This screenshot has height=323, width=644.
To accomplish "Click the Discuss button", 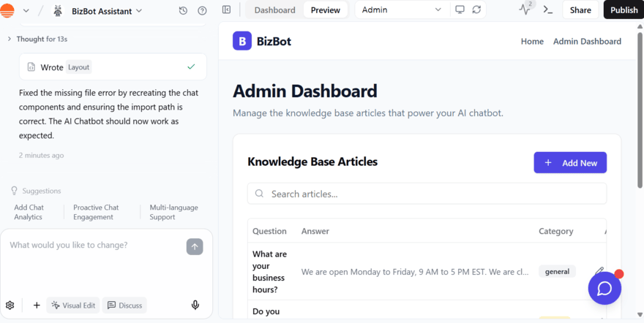I will tap(124, 305).
